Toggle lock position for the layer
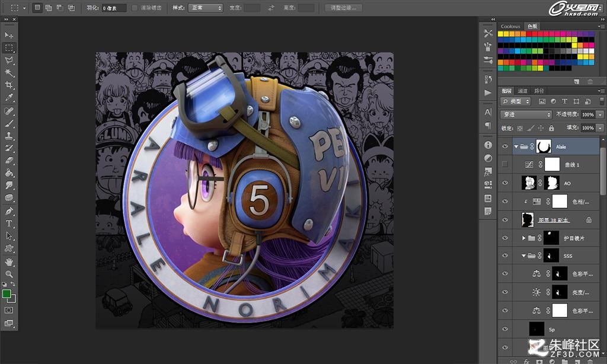This screenshot has width=607, height=364. 541,128
